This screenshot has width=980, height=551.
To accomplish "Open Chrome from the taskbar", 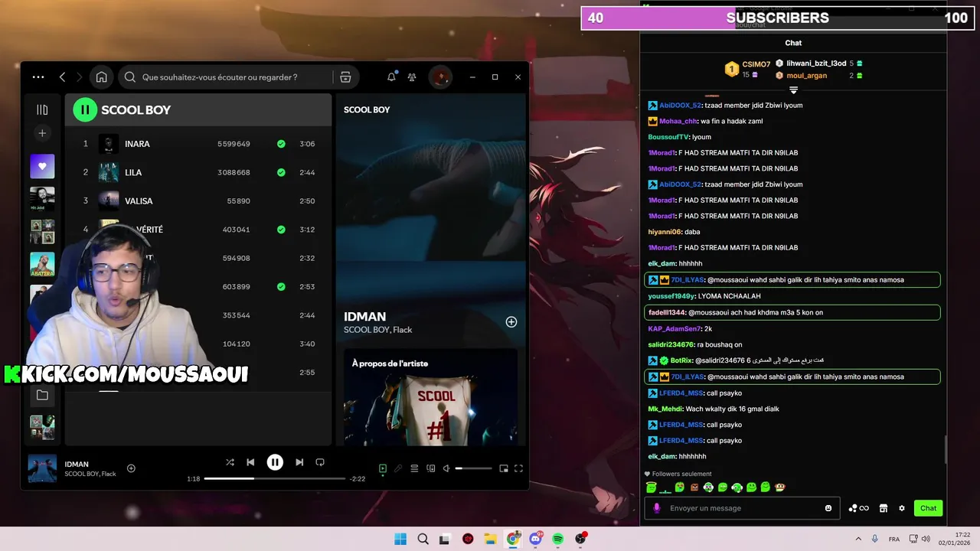I will 513,539.
